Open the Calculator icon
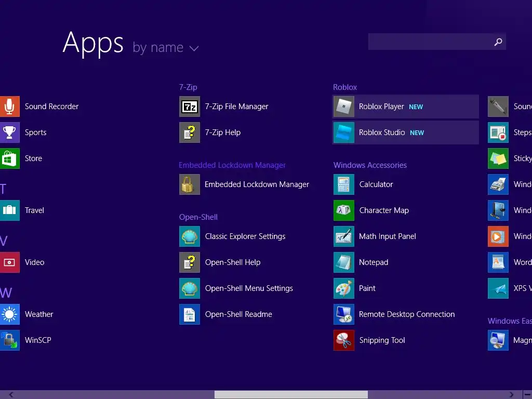The width and height of the screenshot is (532, 399). click(x=344, y=184)
